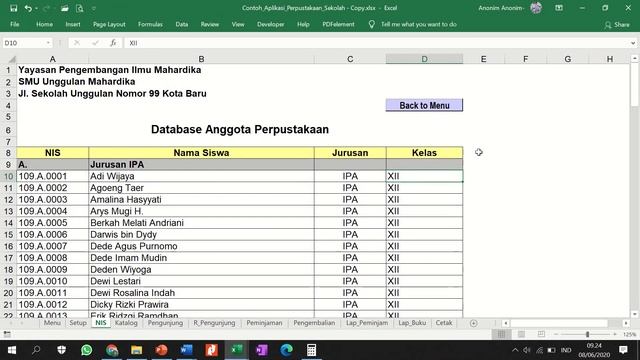Switch to the Pengunjung sheet tab

[x=165, y=323]
